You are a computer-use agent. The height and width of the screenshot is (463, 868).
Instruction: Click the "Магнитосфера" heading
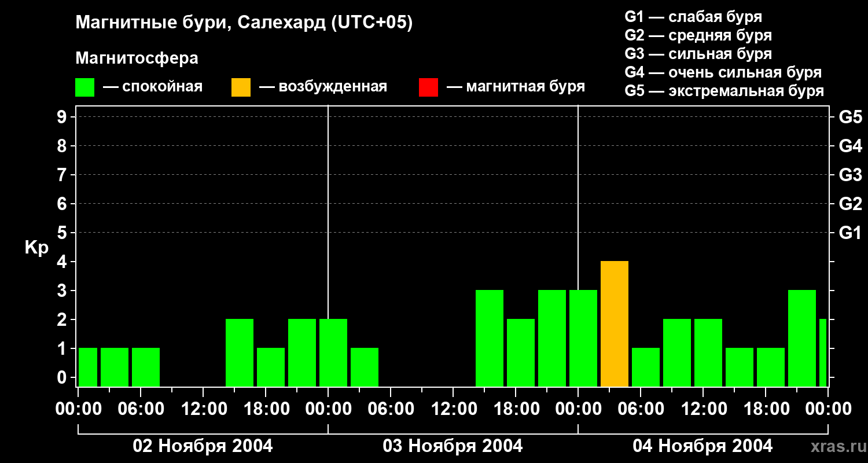(x=137, y=58)
